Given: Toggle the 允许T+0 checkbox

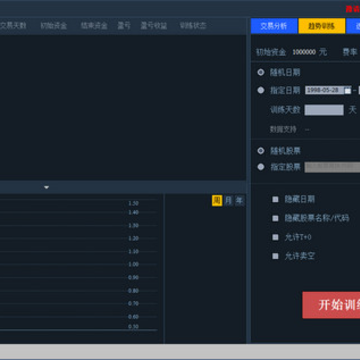Looking at the screenshot, I should [x=275, y=237].
